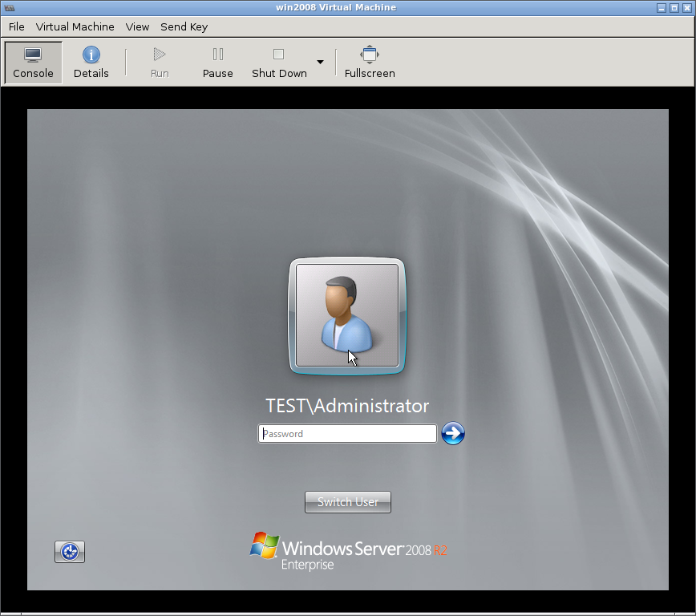Minimize the win2008 Virtual Machine window
This screenshot has height=616, width=696.
662,7
